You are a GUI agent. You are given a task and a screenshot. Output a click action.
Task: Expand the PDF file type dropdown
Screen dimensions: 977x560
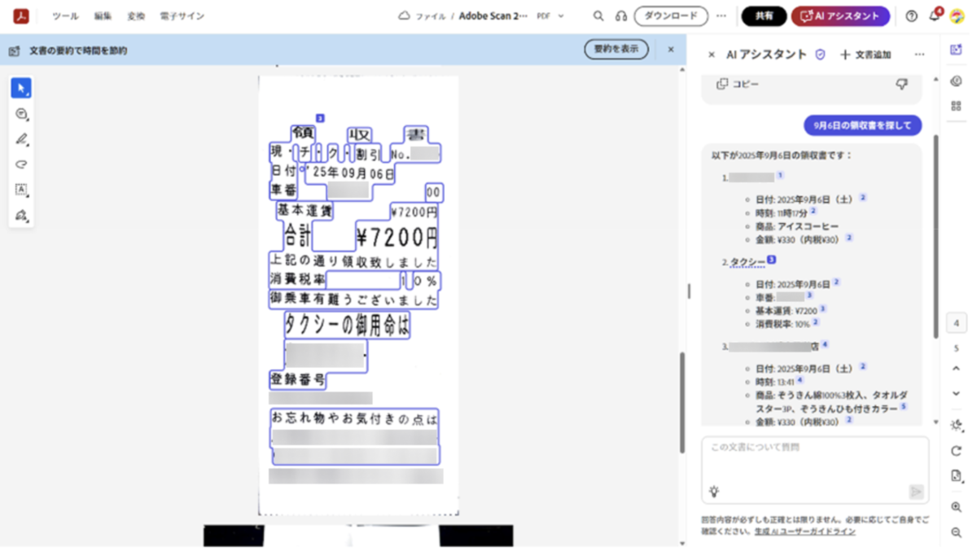pos(551,15)
